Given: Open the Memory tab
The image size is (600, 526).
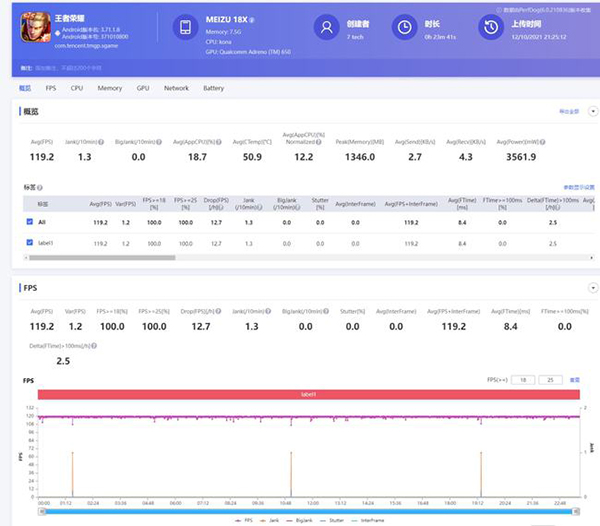Looking at the screenshot, I should tap(110, 88).
